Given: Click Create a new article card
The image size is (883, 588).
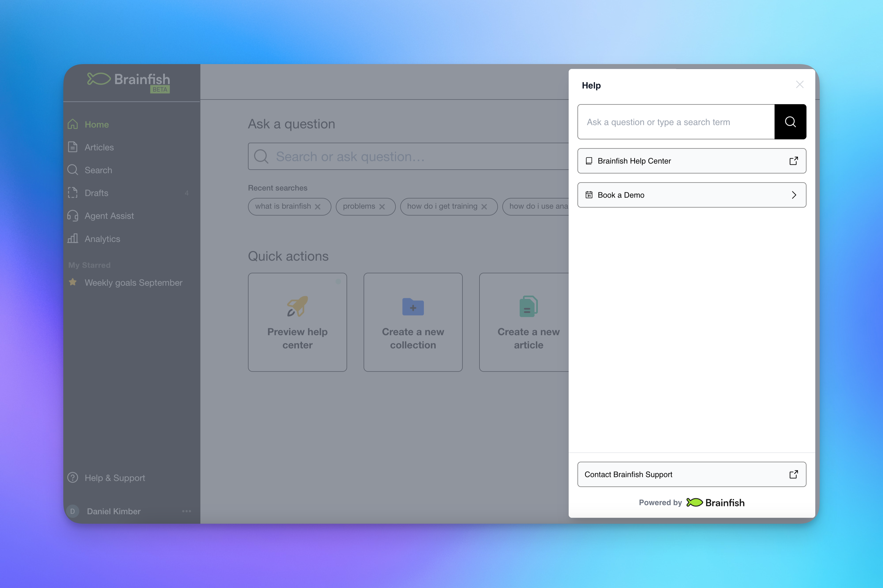Looking at the screenshot, I should 524,322.
